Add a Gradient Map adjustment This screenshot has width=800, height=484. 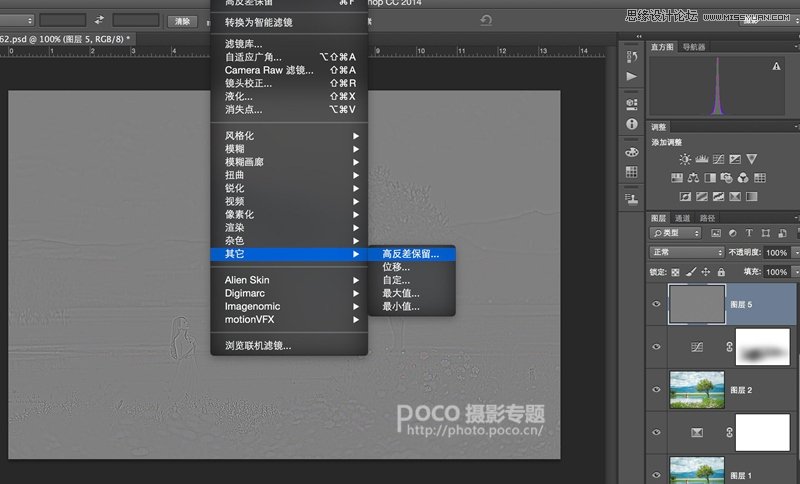pyautogui.click(x=752, y=196)
